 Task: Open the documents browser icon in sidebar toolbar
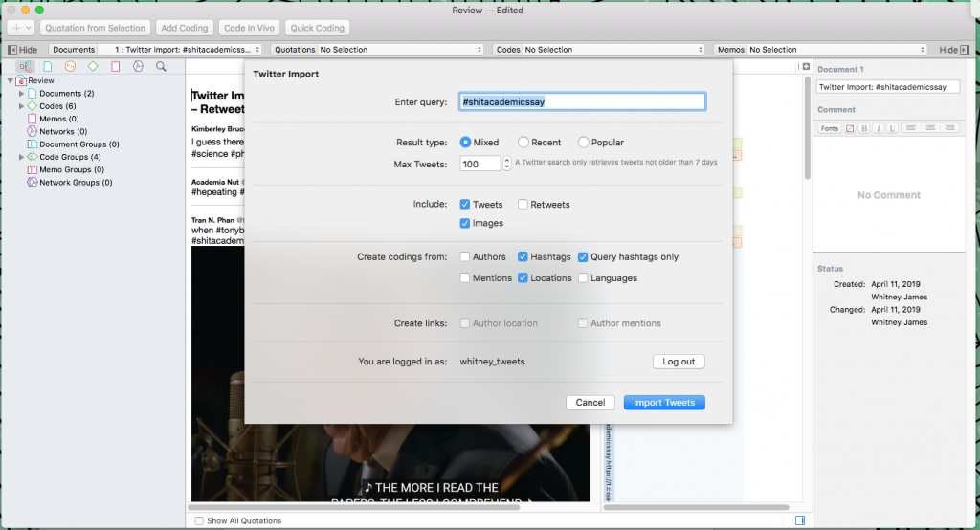click(48, 66)
